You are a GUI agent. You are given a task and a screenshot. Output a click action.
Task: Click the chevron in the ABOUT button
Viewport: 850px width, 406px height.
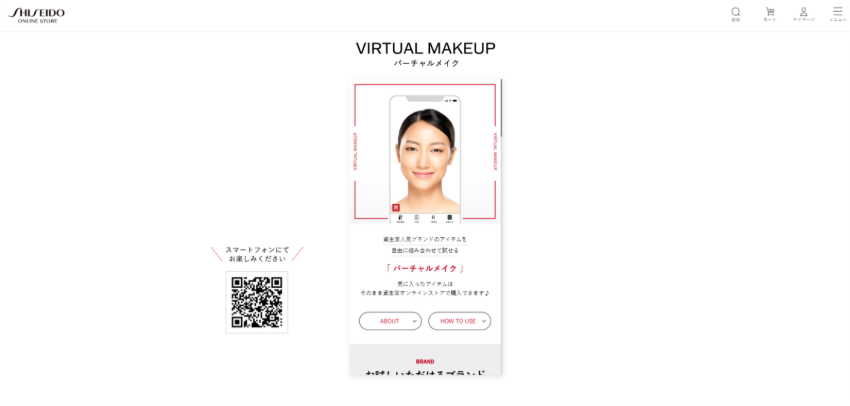tap(414, 321)
